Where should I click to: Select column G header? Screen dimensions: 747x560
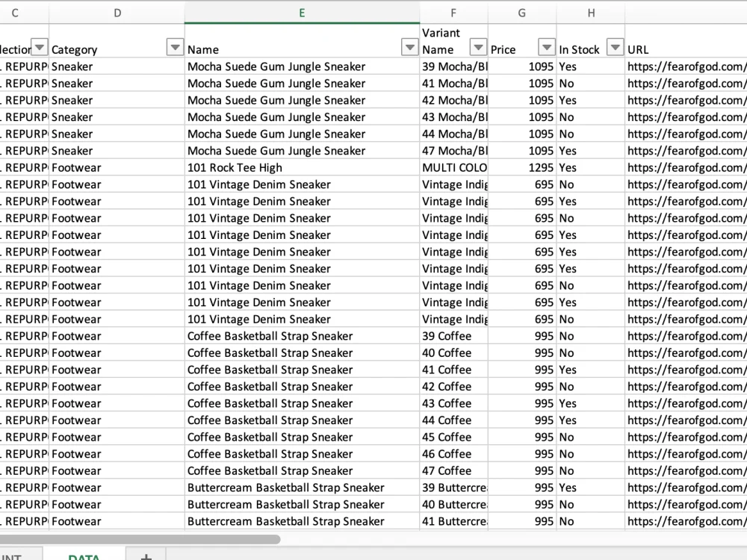click(x=522, y=13)
